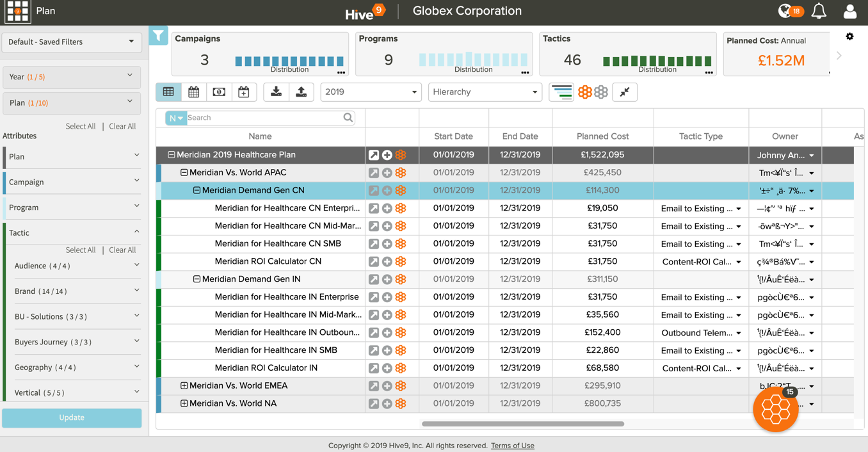868x452 pixels.
Task: Click Select All under Tactic section
Action: click(81, 250)
